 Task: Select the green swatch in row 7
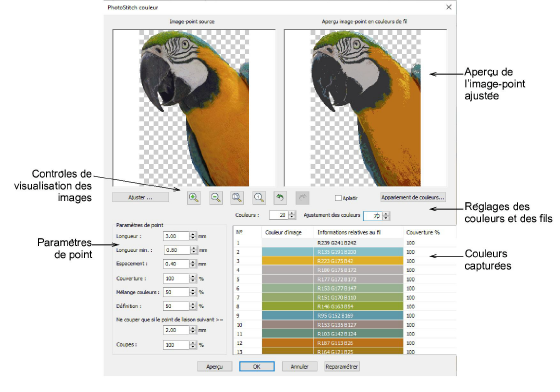click(x=288, y=297)
